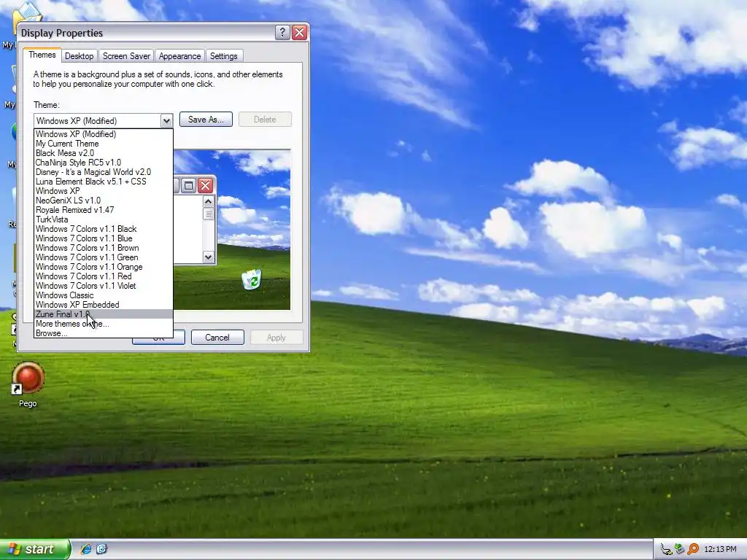Choose the Windows Classic theme
Image resolution: width=747 pixels, height=560 pixels.
point(104,296)
